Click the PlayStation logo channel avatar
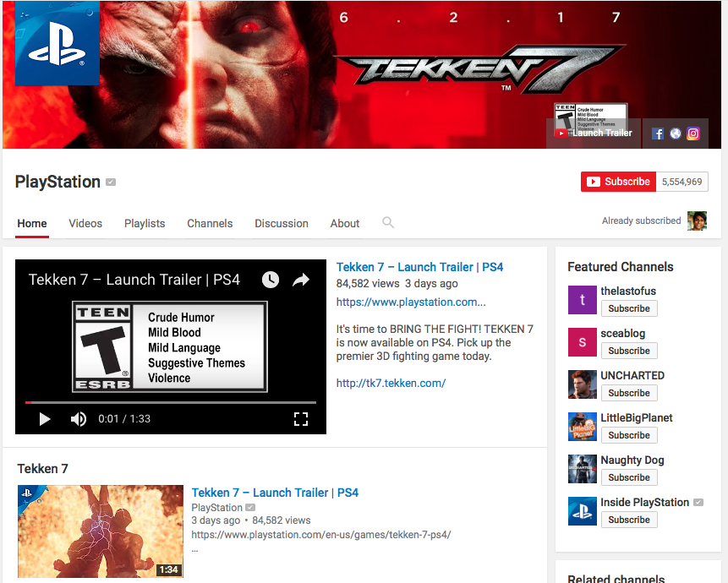 coord(57,43)
